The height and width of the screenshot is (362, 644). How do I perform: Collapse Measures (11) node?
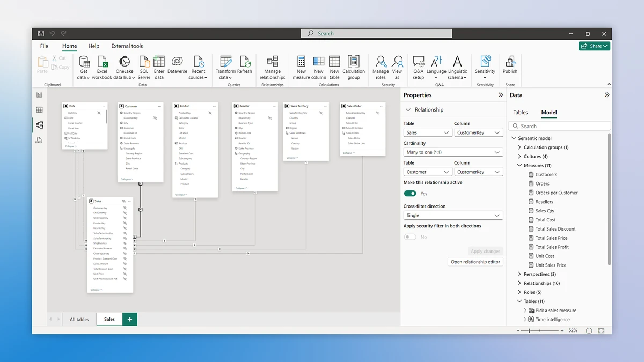coord(519,166)
